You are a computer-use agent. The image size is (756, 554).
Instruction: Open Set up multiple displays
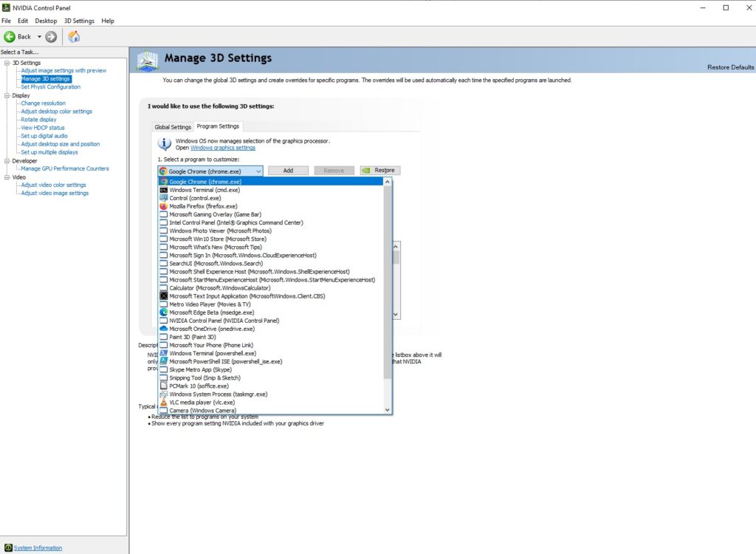(49, 152)
